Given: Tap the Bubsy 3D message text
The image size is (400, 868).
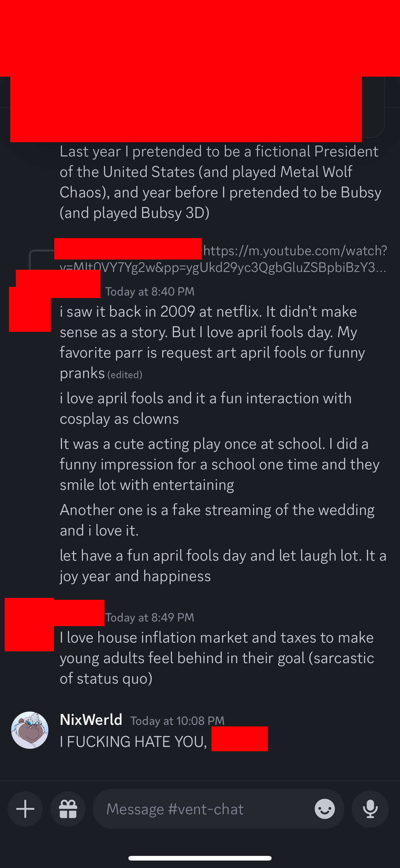Looking at the screenshot, I should click(x=220, y=182).
